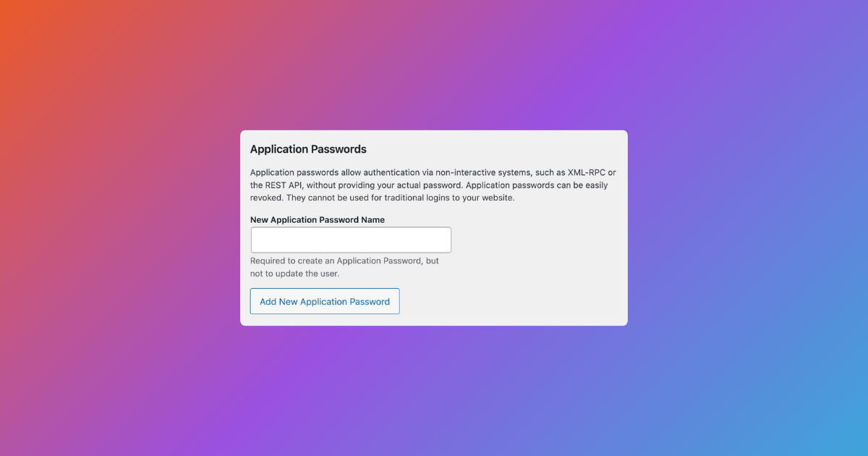Click the phrase 'not to update the user'

click(x=294, y=273)
